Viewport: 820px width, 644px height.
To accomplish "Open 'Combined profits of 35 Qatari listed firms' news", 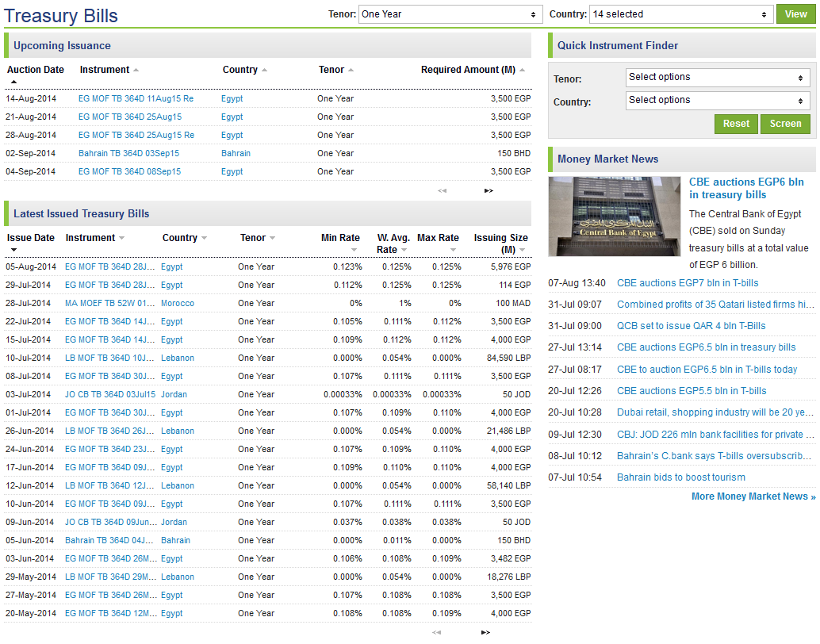I will tap(715, 305).
